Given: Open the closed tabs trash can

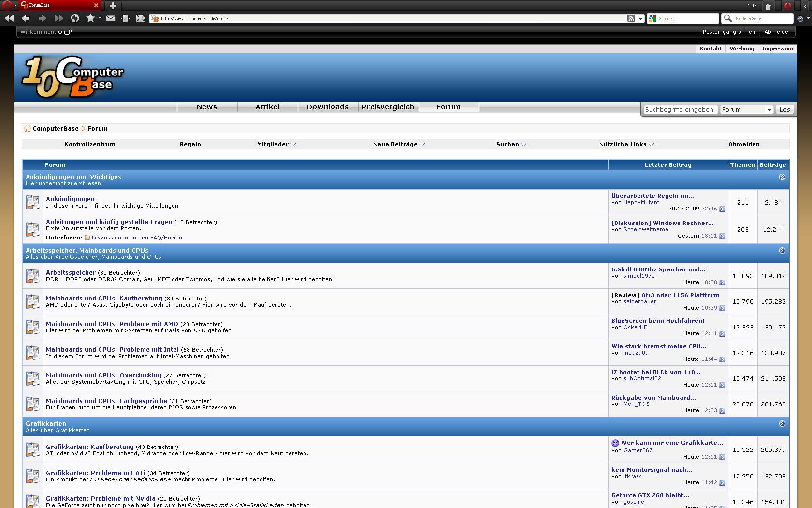Looking at the screenshot, I should point(768,6).
